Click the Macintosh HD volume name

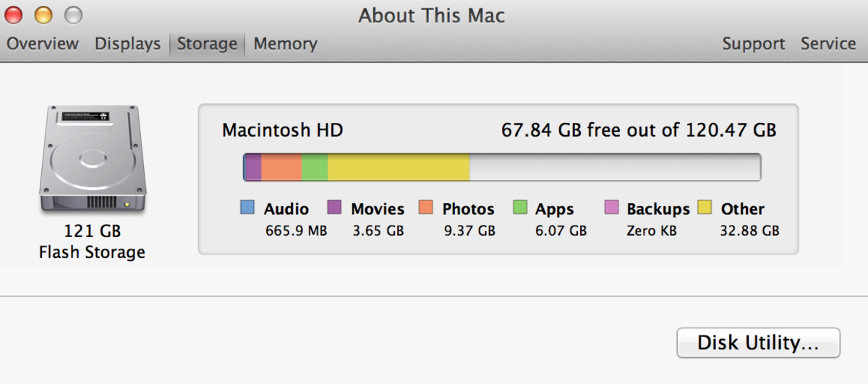pos(282,130)
